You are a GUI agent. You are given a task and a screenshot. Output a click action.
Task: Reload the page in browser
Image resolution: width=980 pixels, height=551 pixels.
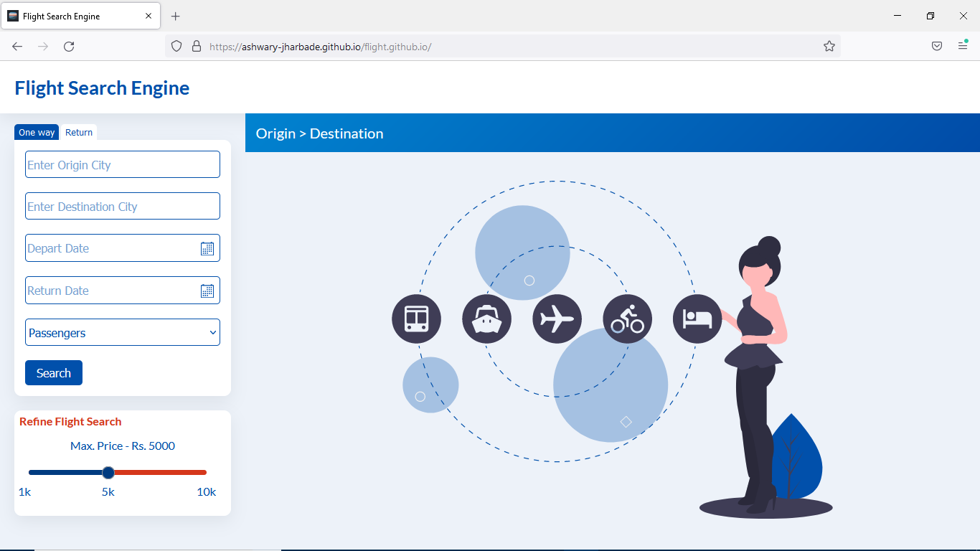pyautogui.click(x=69, y=46)
